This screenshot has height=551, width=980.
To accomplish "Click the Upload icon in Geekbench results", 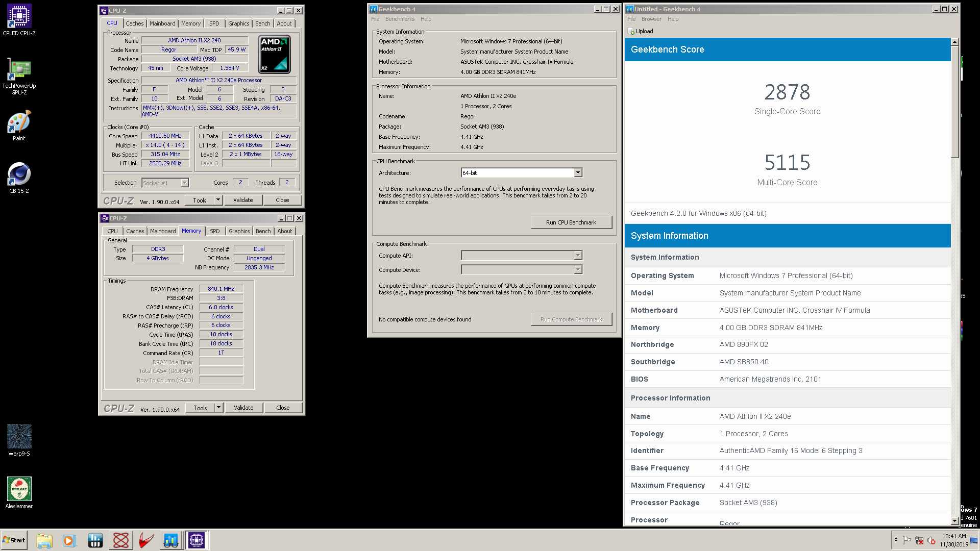I will click(x=631, y=31).
